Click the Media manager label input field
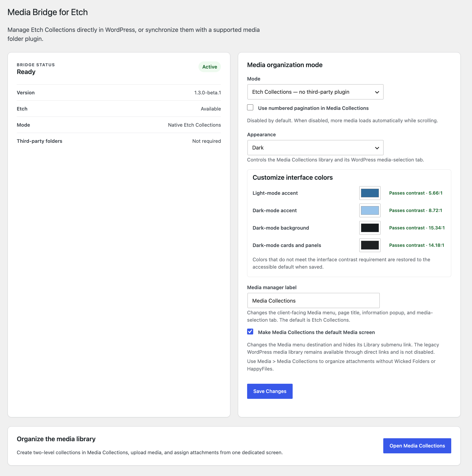The height and width of the screenshot is (476, 472). coord(313,300)
